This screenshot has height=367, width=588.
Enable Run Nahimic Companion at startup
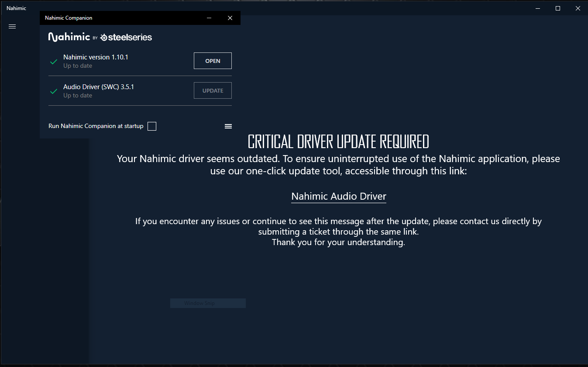151,126
